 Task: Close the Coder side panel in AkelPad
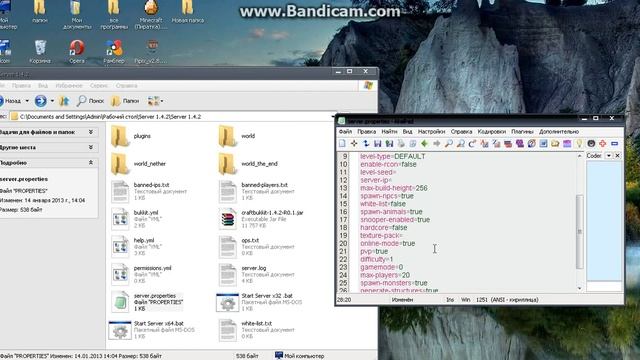pos(618,156)
